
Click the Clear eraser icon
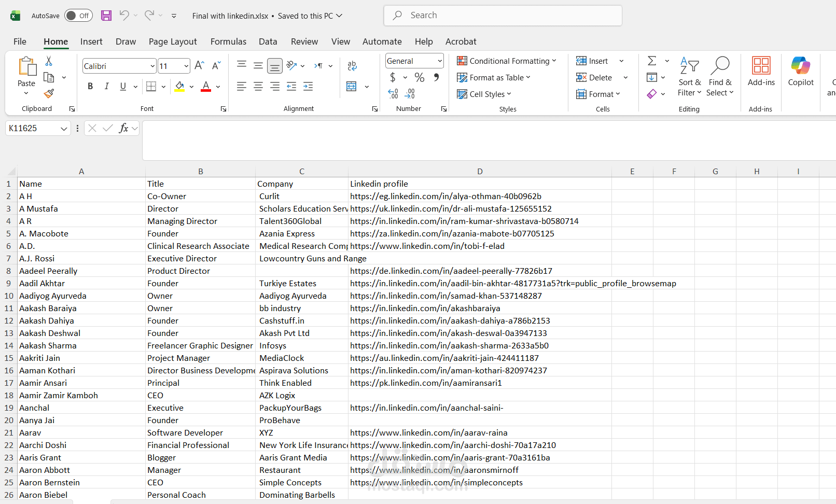(652, 94)
